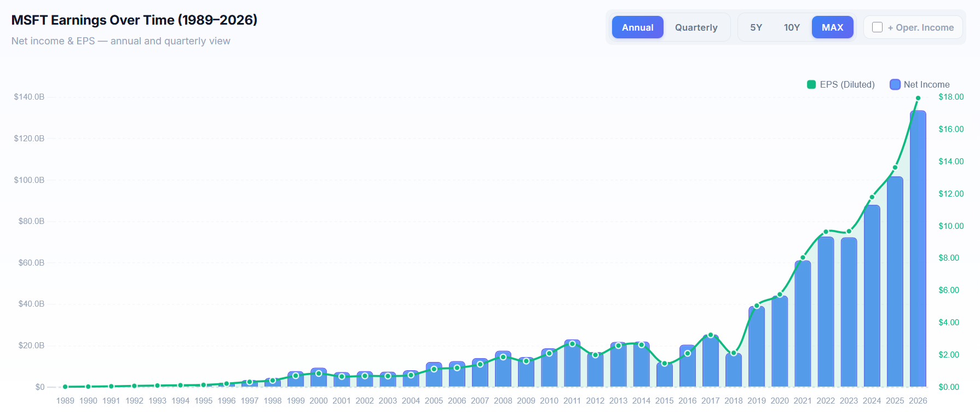
Task: Click the 2026 net income bar
Action: (x=918, y=249)
